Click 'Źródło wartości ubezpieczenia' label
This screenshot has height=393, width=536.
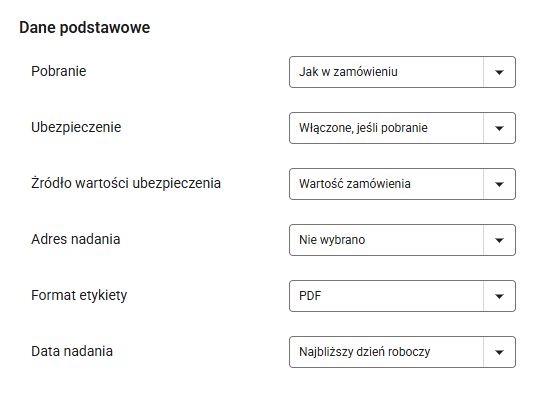click(126, 183)
